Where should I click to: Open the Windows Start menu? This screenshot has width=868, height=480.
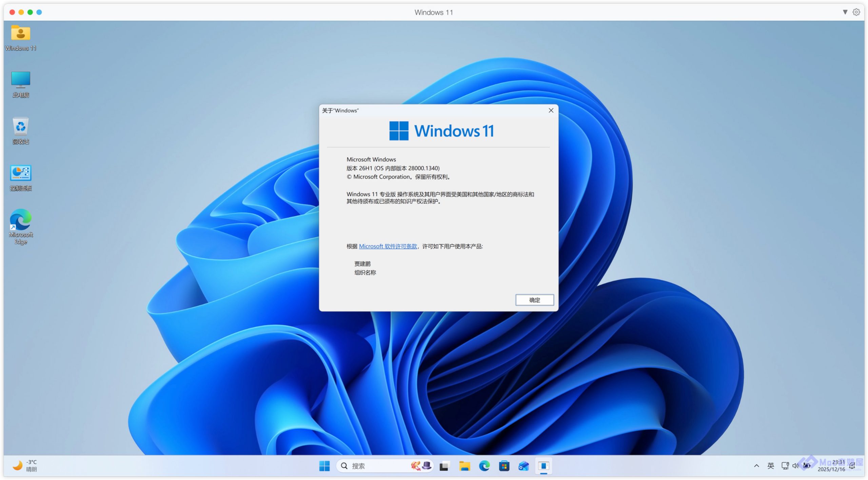[x=324, y=466]
